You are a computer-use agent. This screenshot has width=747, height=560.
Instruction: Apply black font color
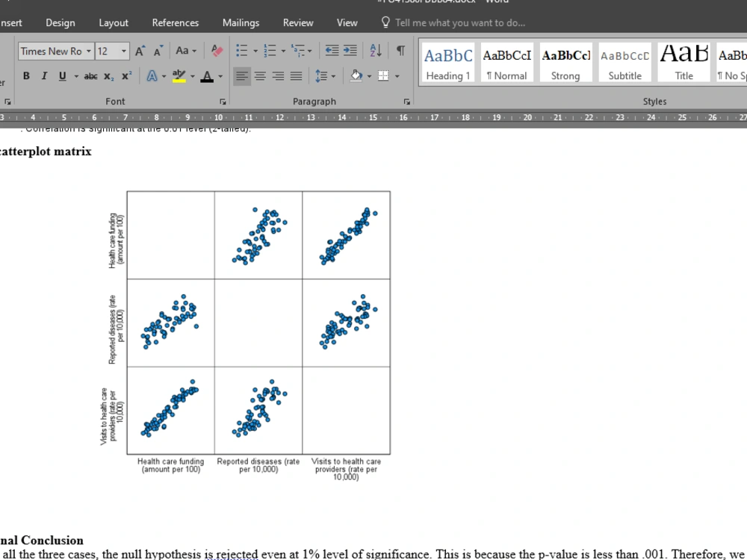pyautogui.click(x=207, y=75)
